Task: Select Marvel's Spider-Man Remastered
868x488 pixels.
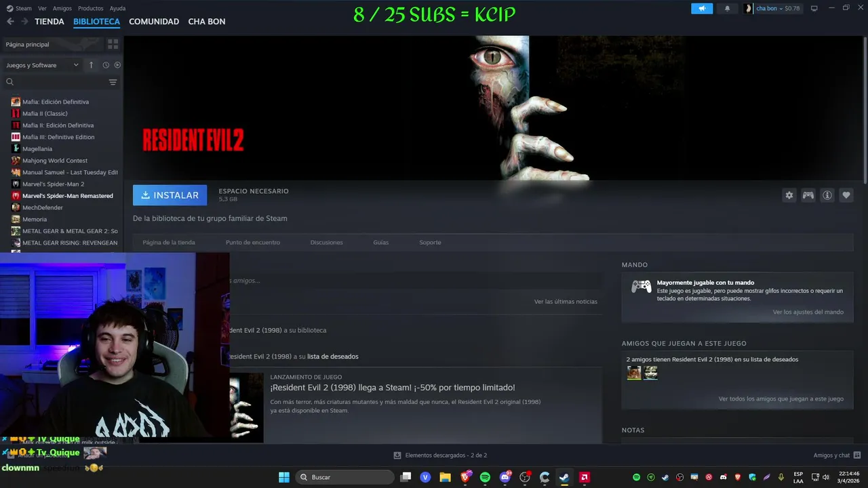Action: click(x=68, y=196)
